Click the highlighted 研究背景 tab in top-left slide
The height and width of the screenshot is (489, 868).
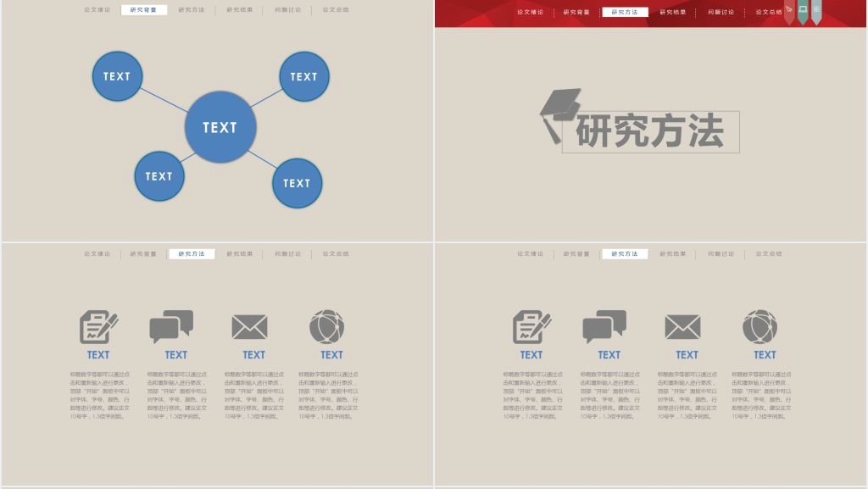143,10
